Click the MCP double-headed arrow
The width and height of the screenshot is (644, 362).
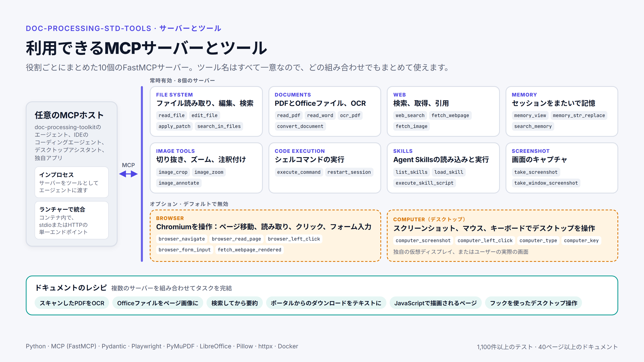tap(128, 174)
